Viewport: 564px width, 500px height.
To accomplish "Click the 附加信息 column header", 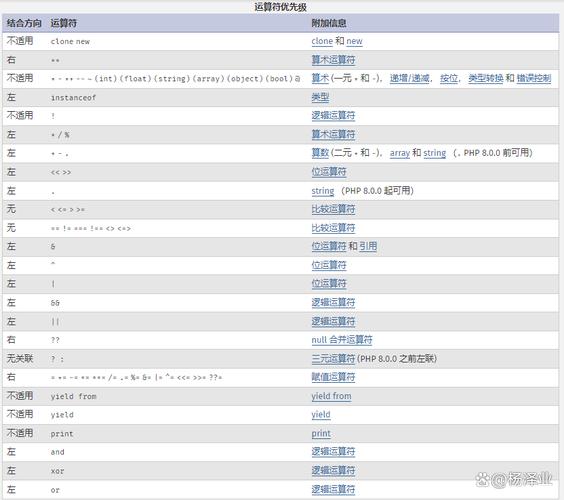I will [x=329, y=23].
